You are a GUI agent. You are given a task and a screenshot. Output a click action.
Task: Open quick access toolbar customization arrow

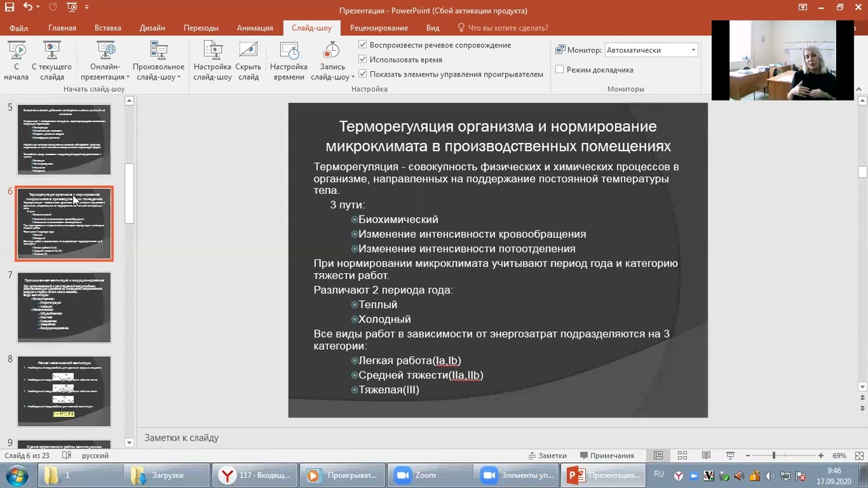point(87,7)
